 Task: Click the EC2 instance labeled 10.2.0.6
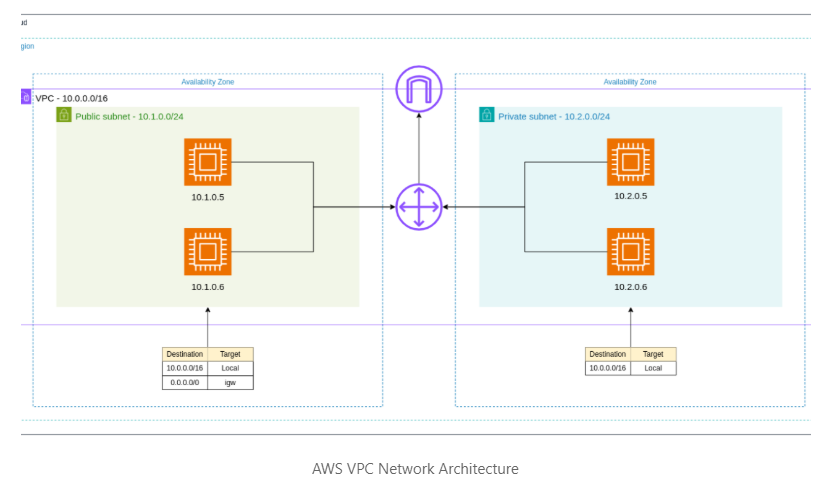click(630, 252)
